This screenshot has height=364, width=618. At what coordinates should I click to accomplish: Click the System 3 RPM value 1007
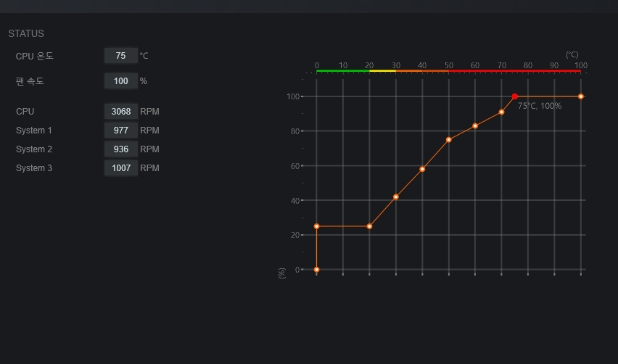121,168
